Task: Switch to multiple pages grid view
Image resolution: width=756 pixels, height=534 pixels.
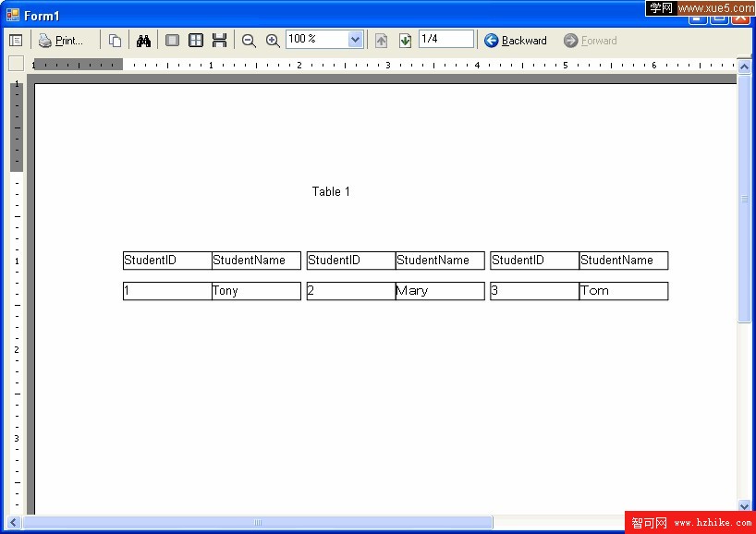Action: [x=196, y=41]
